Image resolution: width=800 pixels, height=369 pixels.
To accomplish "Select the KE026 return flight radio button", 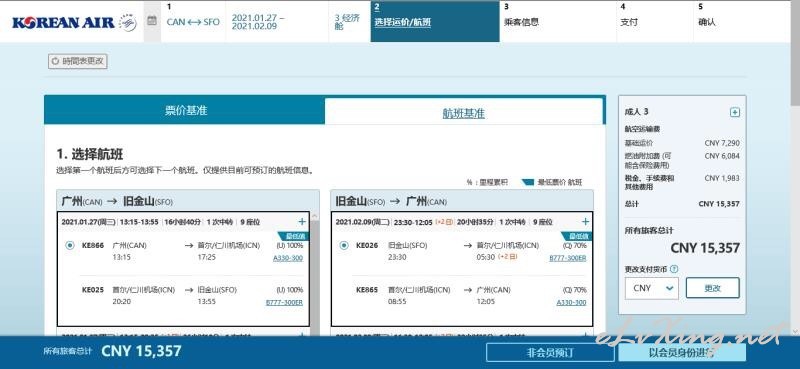I will click(344, 245).
